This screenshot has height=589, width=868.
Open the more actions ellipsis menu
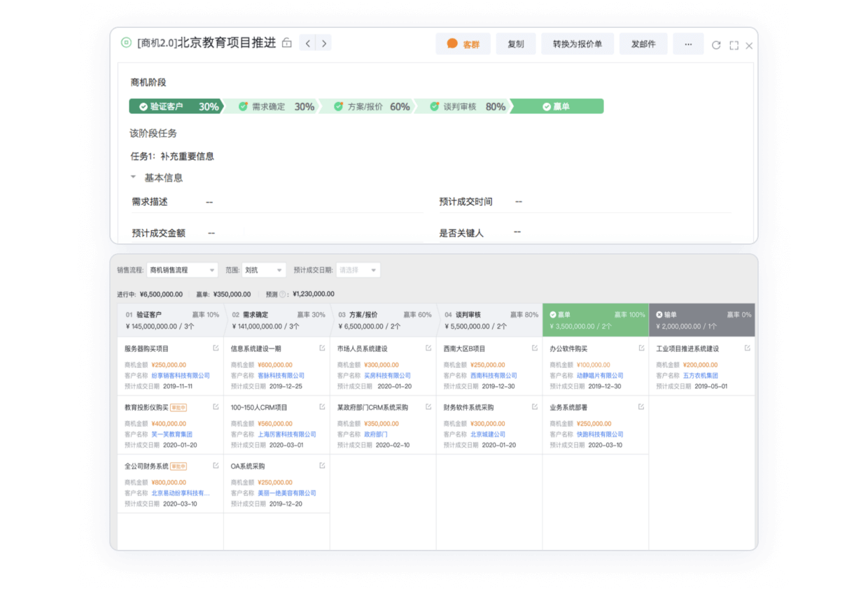click(x=688, y=44)
